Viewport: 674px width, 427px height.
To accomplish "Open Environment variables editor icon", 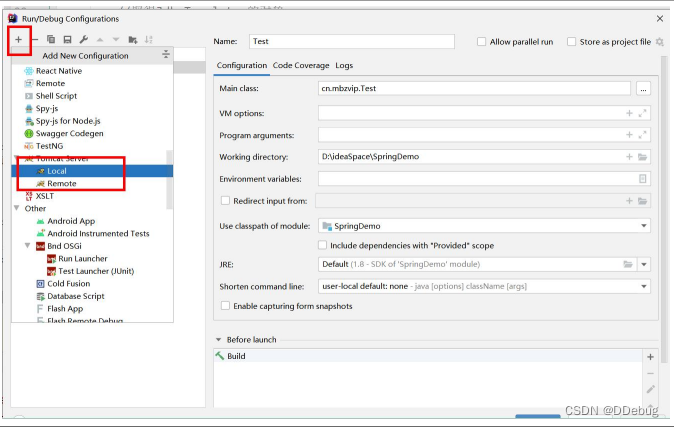I will pos(643,179).
